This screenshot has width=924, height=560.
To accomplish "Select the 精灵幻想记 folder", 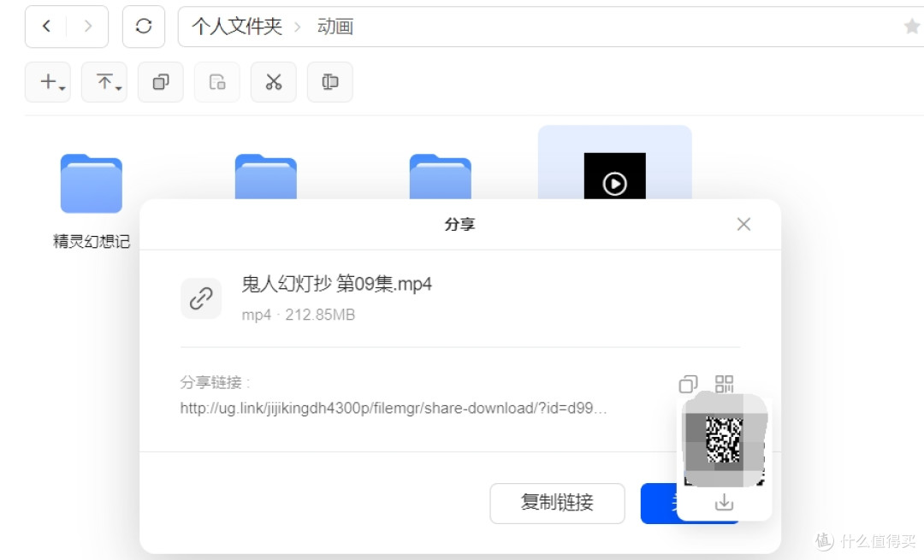I will (92, 184).
